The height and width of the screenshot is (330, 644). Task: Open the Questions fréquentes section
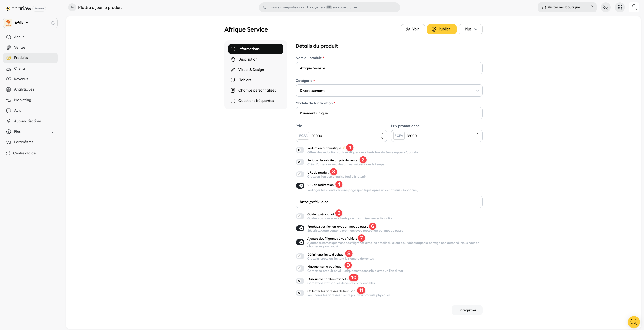coord(256,101)
